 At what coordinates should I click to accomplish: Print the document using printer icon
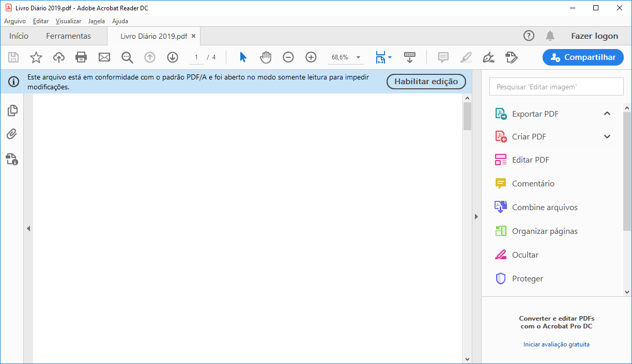click(x=81, y=57)
